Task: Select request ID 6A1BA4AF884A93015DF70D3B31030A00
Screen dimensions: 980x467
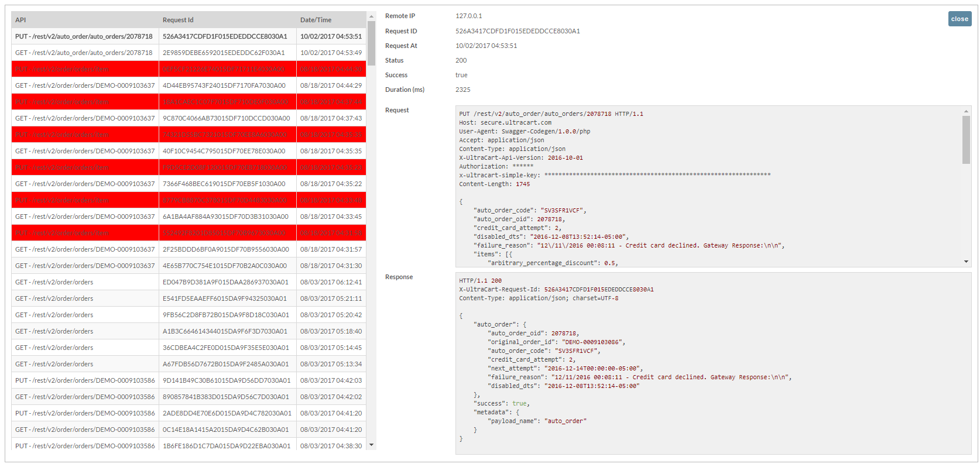Action: click(189, 217)
